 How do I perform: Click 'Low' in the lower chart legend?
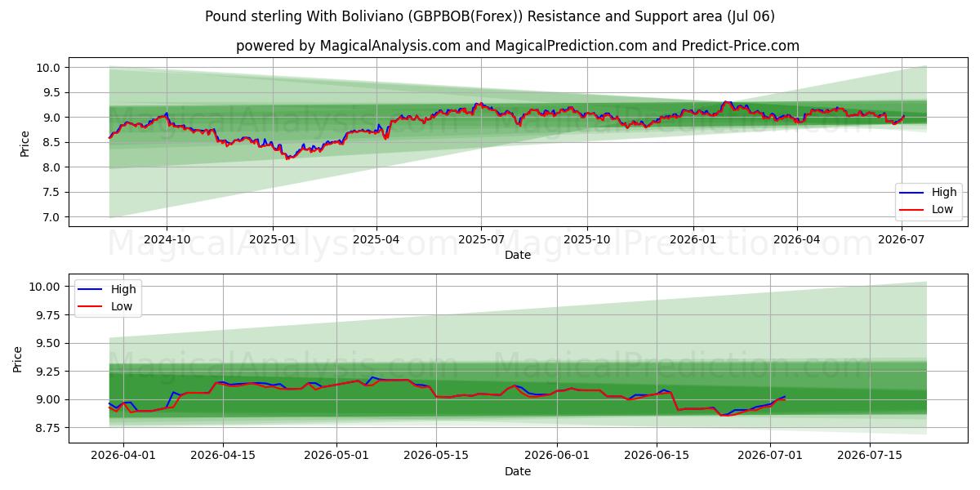click(122, 306)
